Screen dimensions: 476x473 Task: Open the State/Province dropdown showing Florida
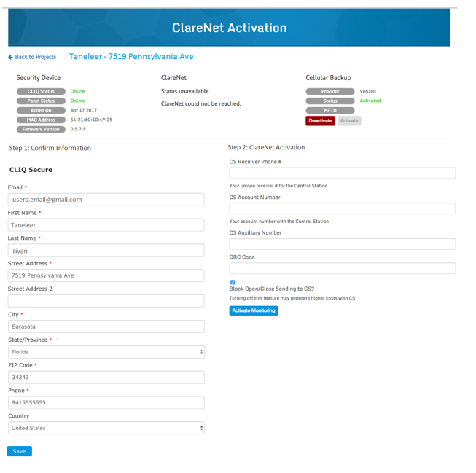[106, 352]
